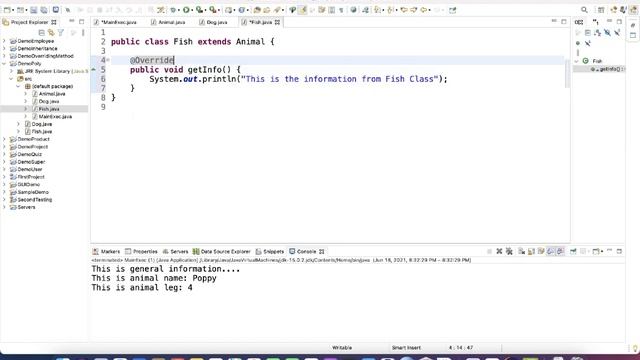Click the Last Edit Location arrow icon

click(404, 10)
